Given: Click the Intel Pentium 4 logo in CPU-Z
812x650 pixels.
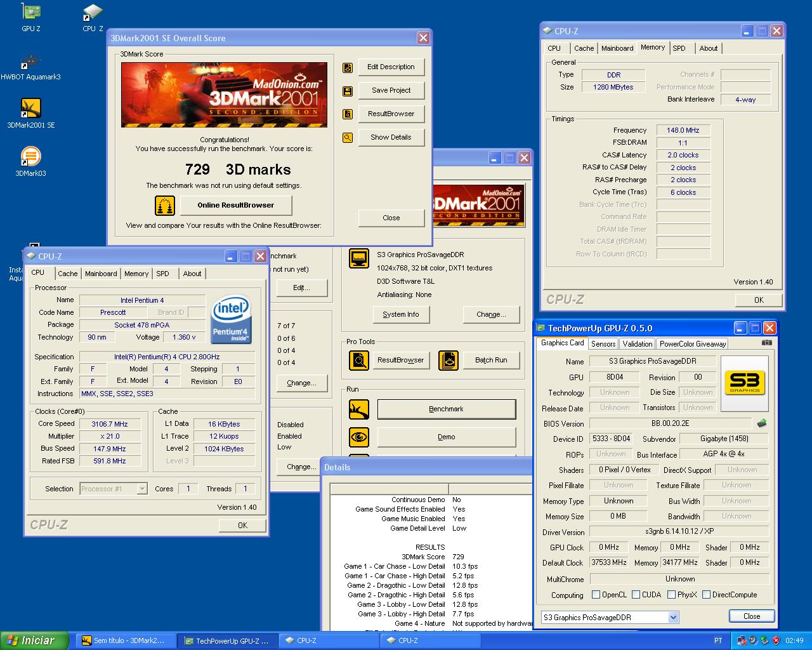Looking at the screenshot, I should (231, 319).
